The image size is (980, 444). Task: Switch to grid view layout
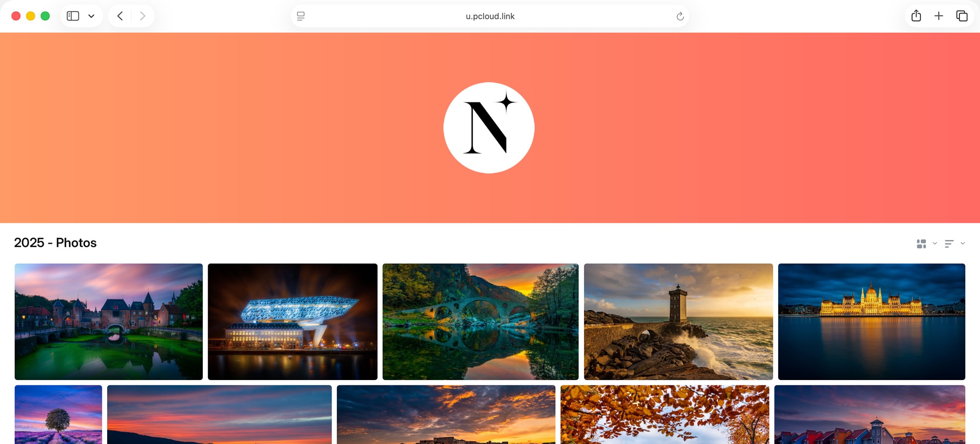pyautogui.click(x=922, y=244)
